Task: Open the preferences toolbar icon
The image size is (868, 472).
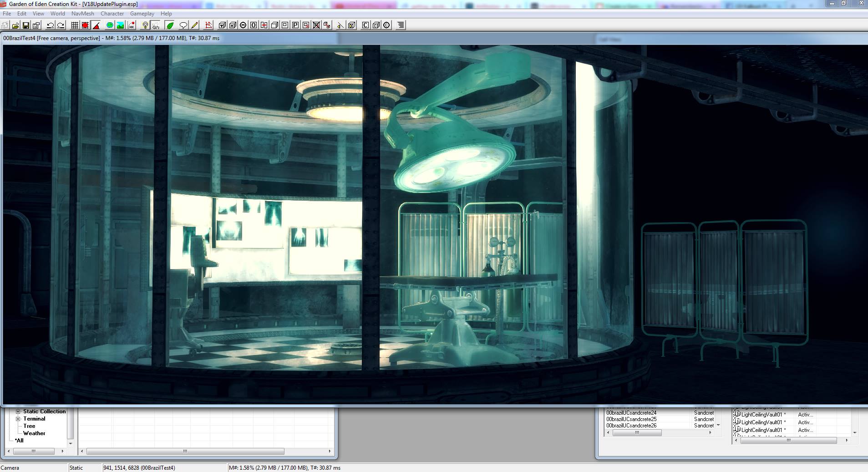Action: pos(36,25)
